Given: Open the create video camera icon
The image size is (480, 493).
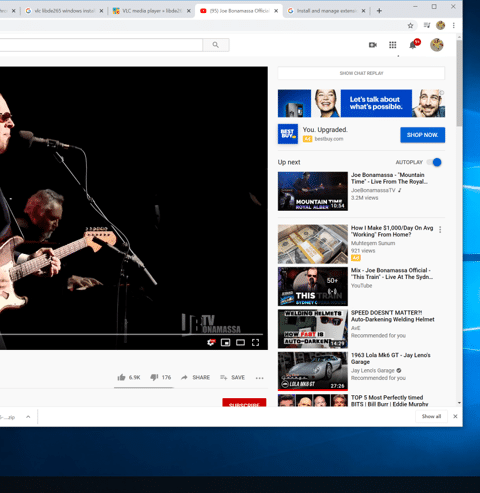Looking at the screenshot, I should [x=373, y=45].
